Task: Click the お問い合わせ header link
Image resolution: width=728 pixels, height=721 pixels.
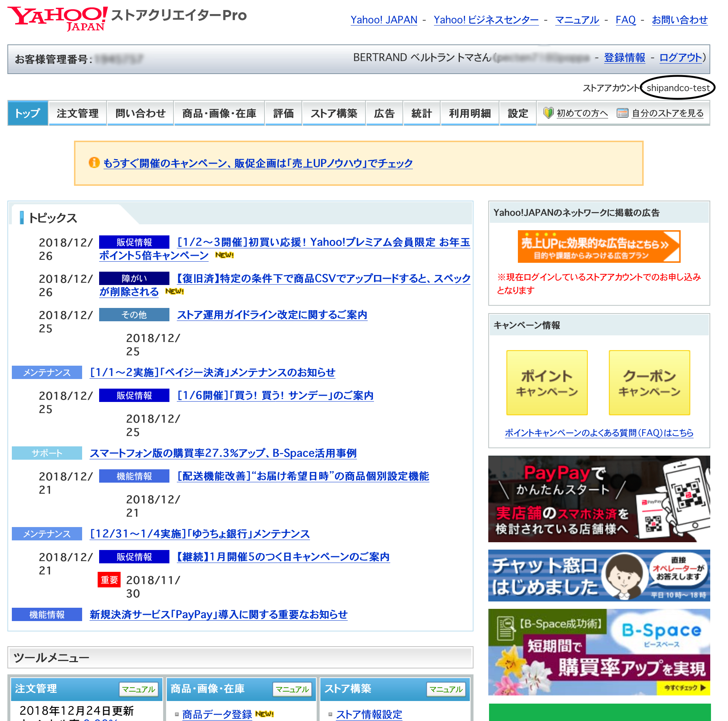Action: pos(680,20)
